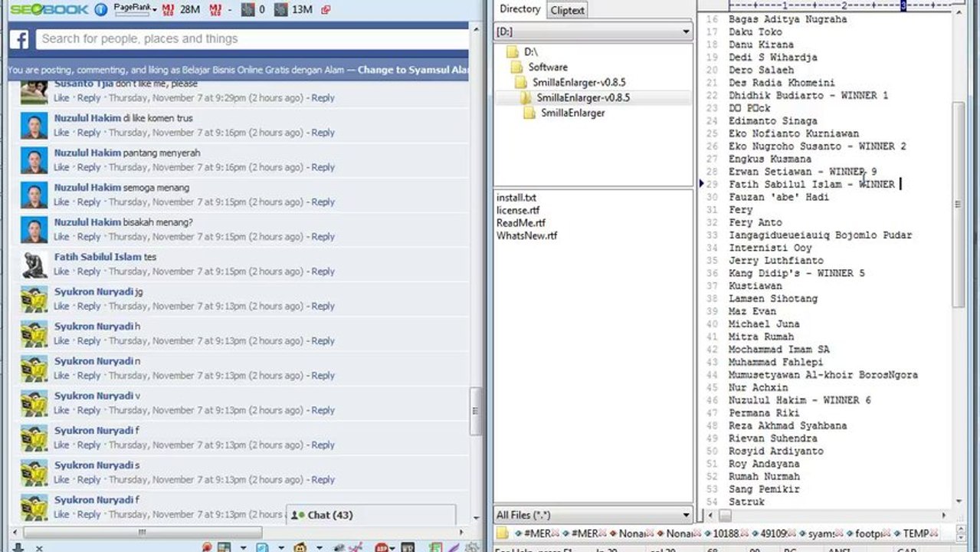Select install.txt in file list
Screen dimensions: 980x552
[x=516, y=198]
